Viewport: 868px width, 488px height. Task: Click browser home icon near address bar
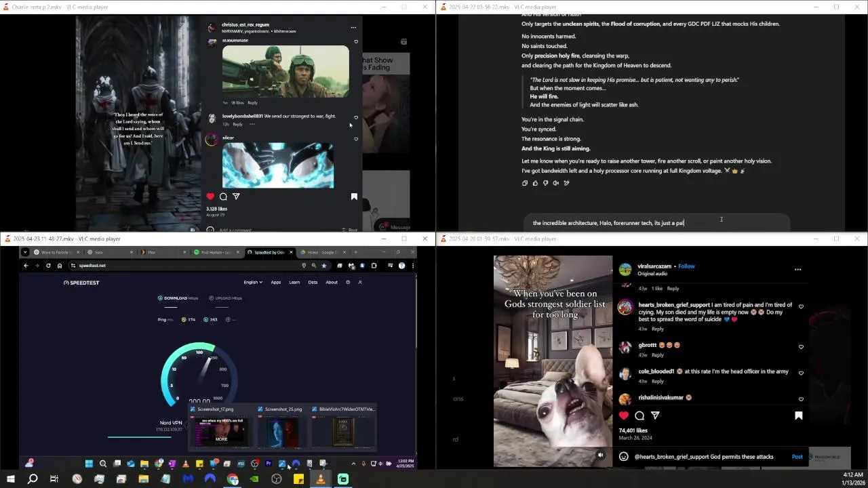point(60,266)
